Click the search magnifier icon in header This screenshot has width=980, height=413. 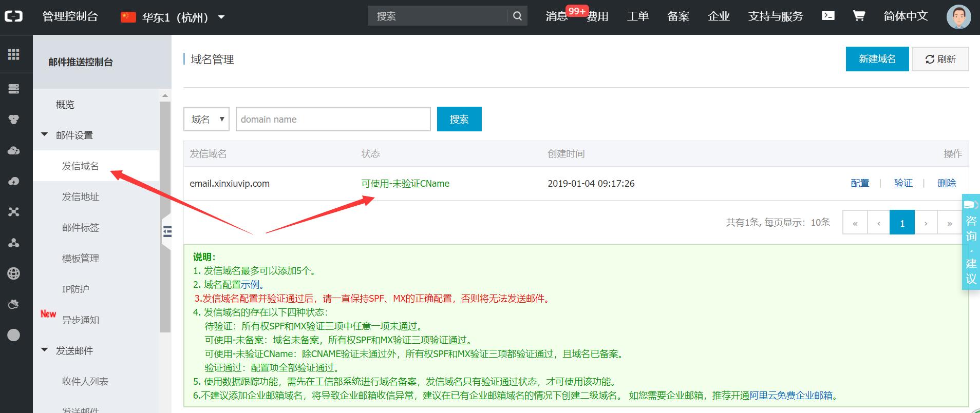[x=517, y=16]
